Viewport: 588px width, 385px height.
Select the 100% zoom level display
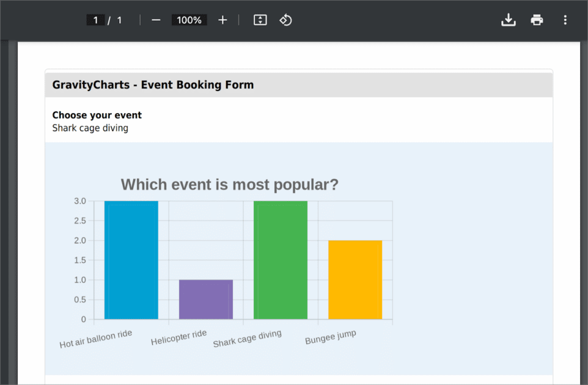pyautogui.click(x=189, y=20)
